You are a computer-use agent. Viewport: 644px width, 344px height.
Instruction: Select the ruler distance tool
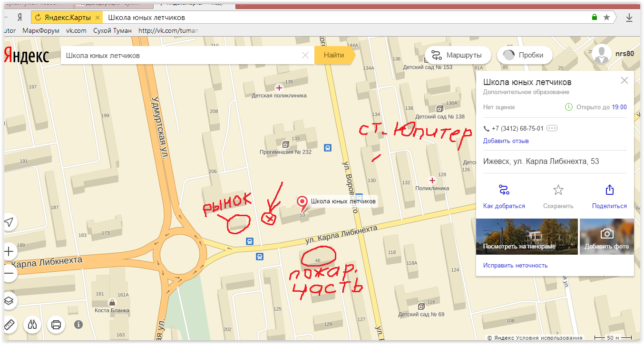(10, 325)
